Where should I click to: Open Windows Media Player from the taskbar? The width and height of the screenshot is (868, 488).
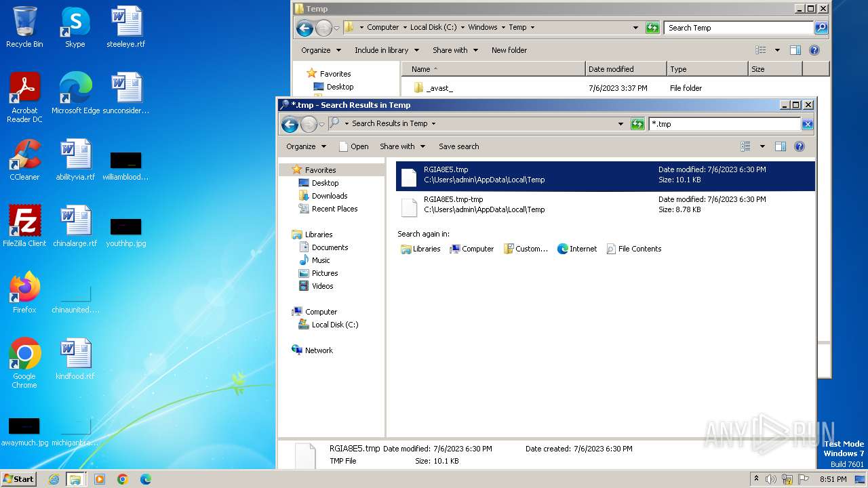(100, 479)
